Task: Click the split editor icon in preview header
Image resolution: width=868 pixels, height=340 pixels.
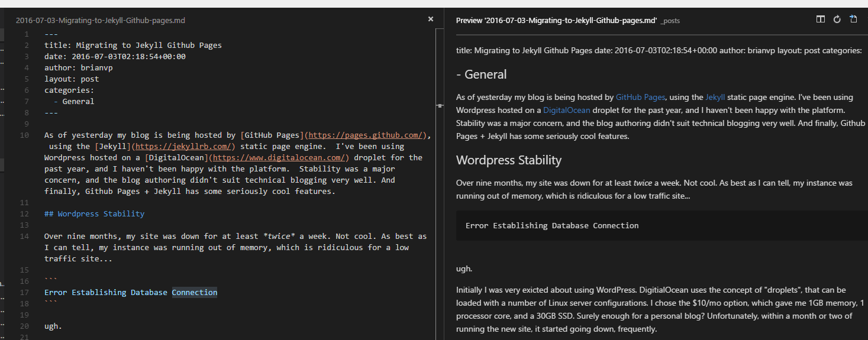Action: point(820,19)
